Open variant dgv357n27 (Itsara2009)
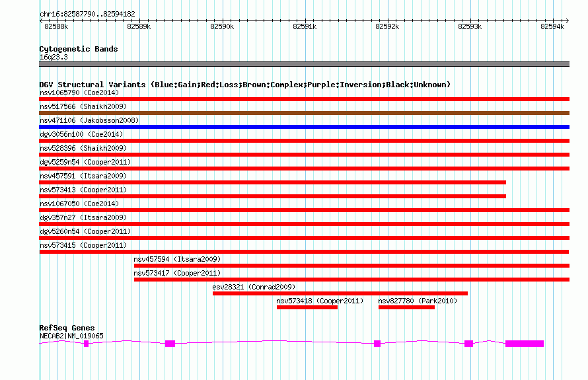 (83, 217)
